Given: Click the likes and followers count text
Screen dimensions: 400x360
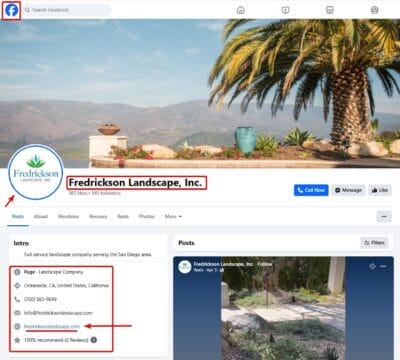Looking at the screenshot, I should tap(95, 193).
